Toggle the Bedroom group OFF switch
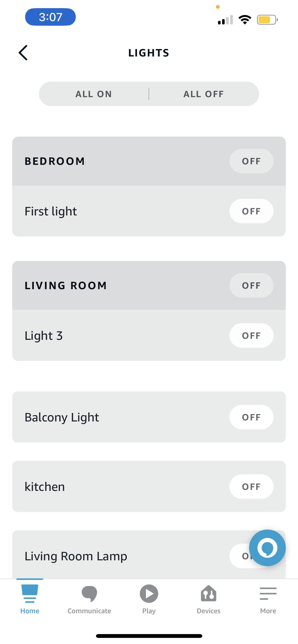 pos(251,161)
